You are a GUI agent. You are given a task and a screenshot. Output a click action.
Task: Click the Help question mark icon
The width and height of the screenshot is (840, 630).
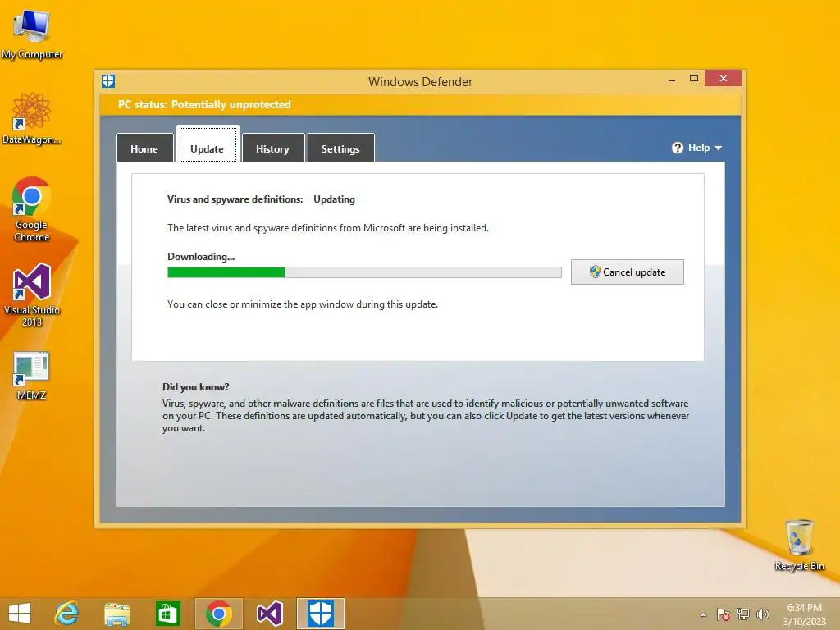point(677,148)
